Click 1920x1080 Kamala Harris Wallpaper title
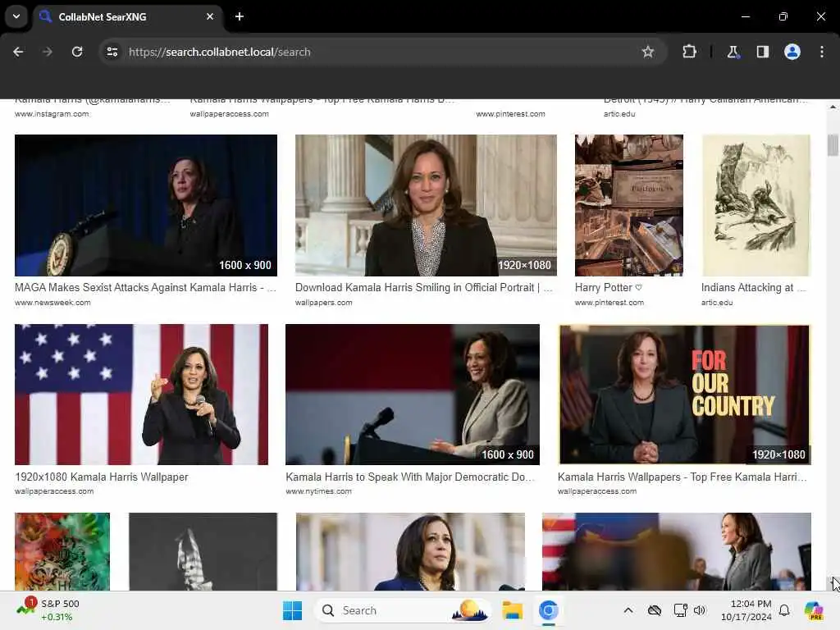The height and width of the screenshot is (630, 840). coord(102,477)
